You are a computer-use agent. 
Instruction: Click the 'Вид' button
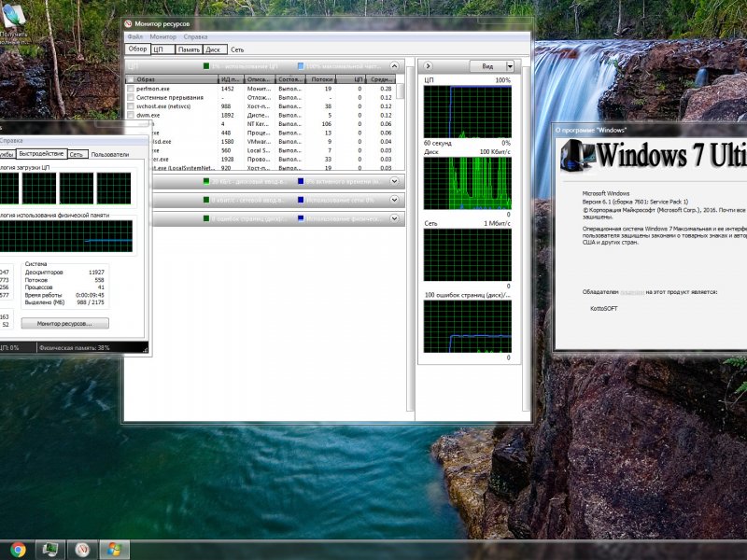[487, 66]
